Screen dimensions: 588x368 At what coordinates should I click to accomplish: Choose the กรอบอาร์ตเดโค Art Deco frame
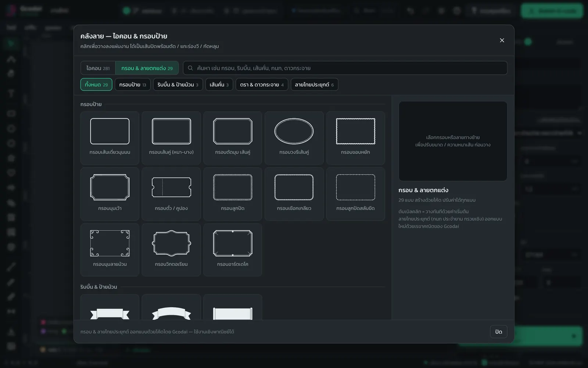233,250
